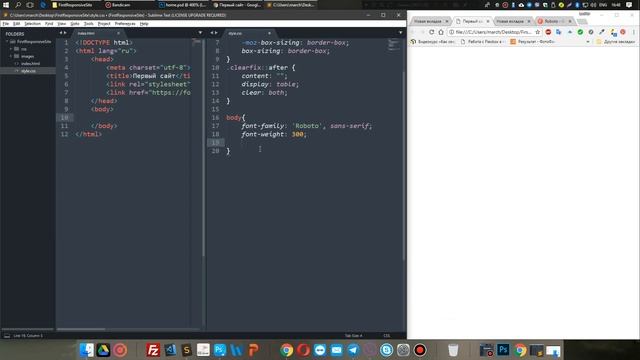
Task: Expand hidden bookmarks chevron in Chrome
Action: pyautogui.click(x=588, y=42)
